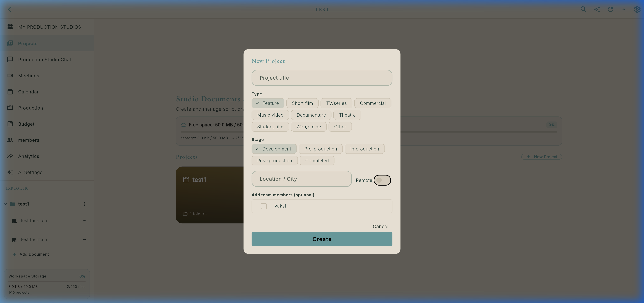Open three-dot menu for test1 folder
The height and width of the screenshot is (303, 644).
(x=85, y=204)
